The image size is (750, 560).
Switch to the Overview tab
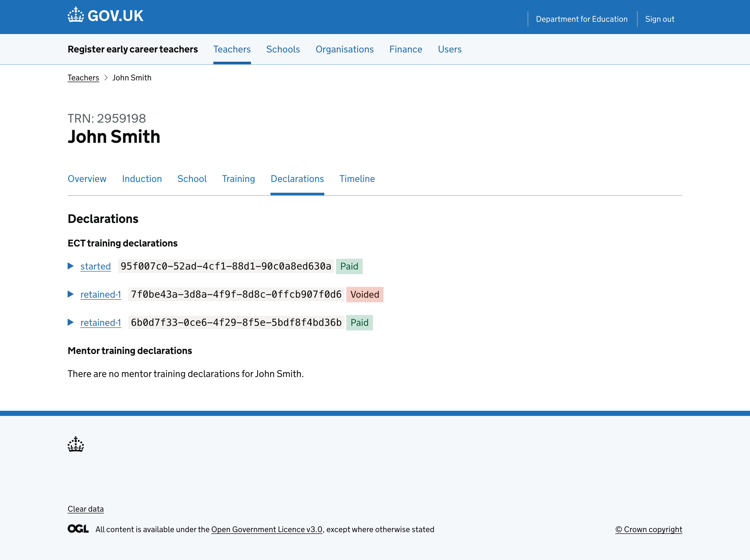click(x=87, y=179)
